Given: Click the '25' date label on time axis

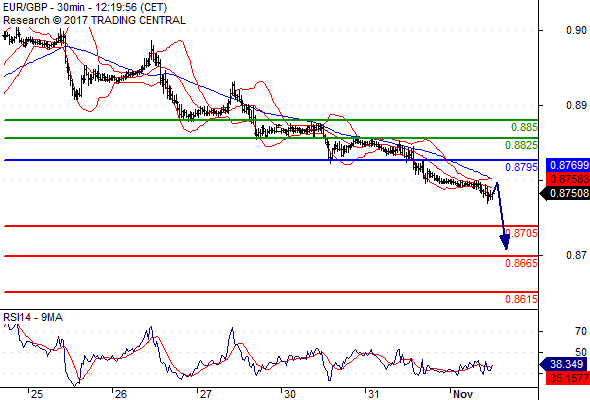Looking at the screenshot, I should coord(37,394).
